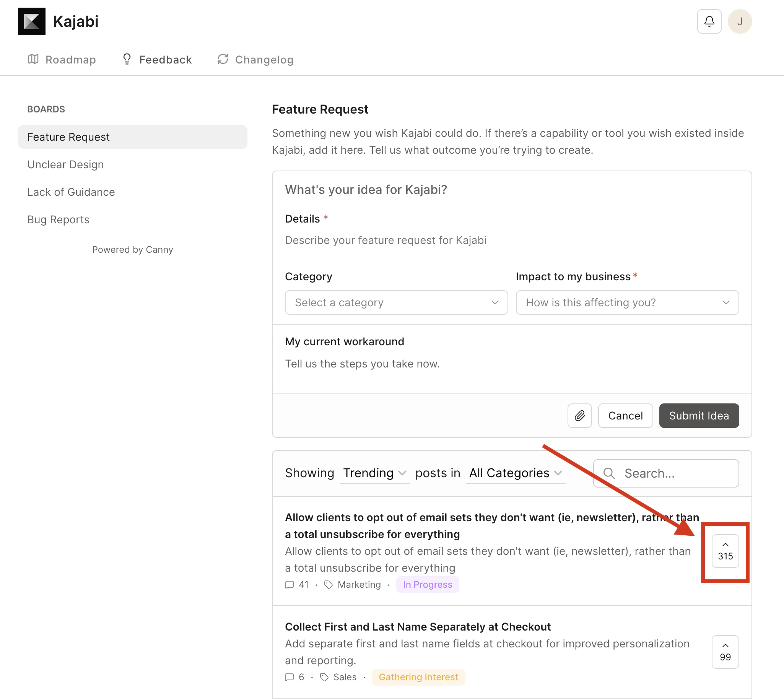Click the Roadmap map icon
The width and height of the screenshot is (784, 699).
pos(33,59)
